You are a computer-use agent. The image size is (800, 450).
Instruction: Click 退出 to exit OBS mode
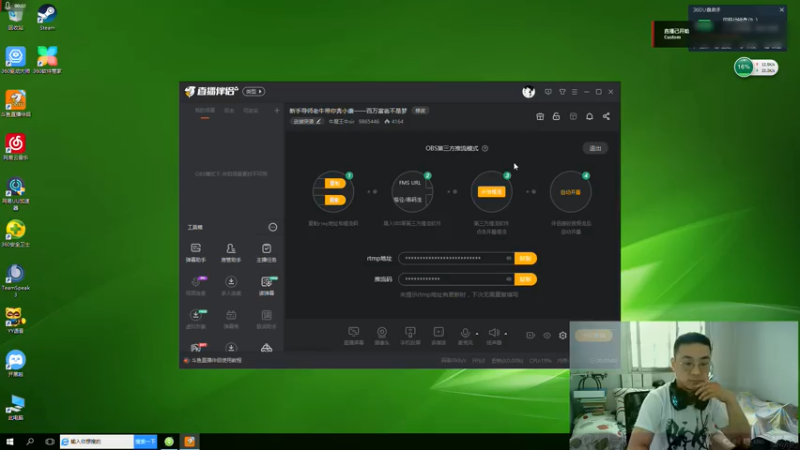coord(595,148)
